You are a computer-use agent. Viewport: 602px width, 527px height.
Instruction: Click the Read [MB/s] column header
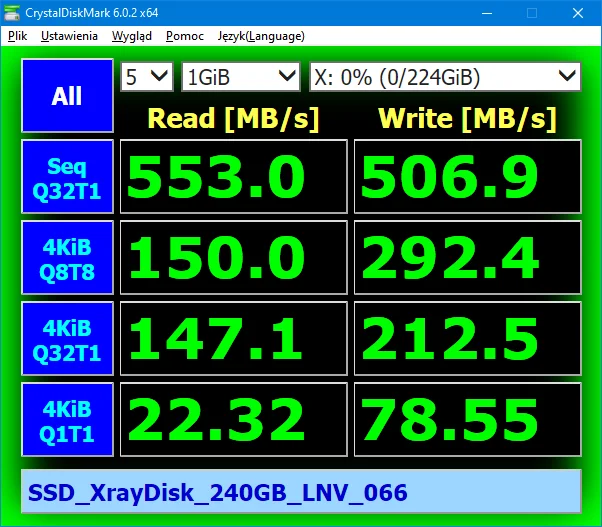click(x=233, y=118)
